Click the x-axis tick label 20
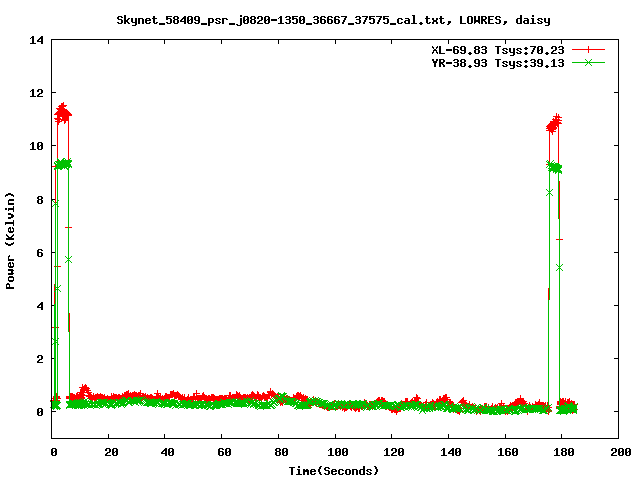640x480 pixels. coord(111,452)
